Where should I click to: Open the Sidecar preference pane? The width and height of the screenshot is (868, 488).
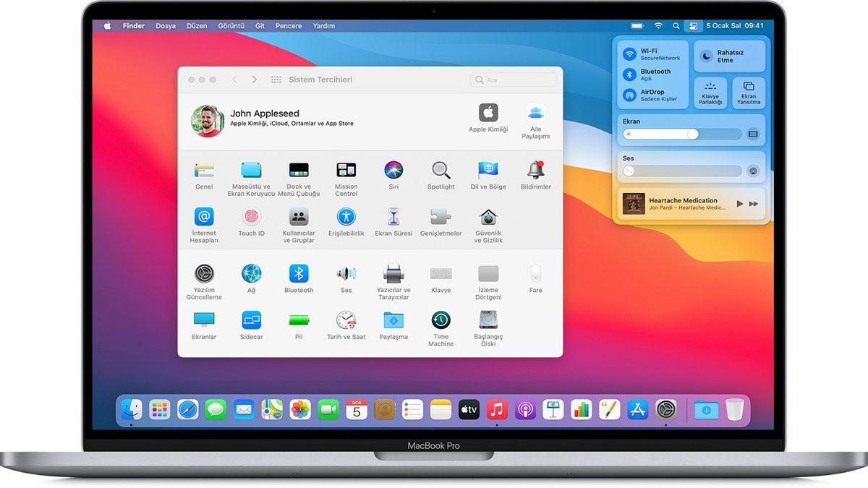point(251,320)
